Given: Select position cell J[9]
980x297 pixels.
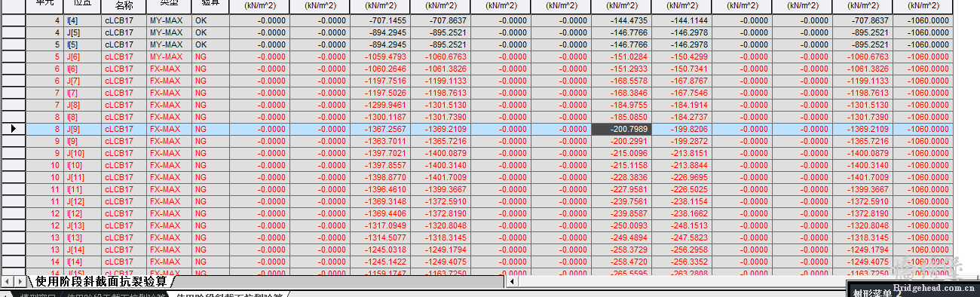Looking at the screenshot, I should pos(83,129).
